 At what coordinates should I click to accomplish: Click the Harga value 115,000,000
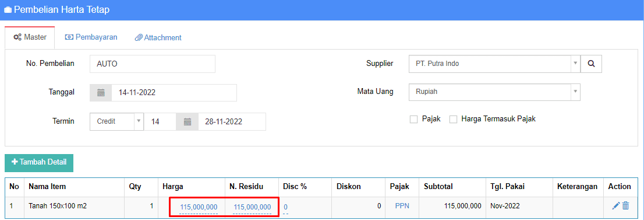click(199, 207)
